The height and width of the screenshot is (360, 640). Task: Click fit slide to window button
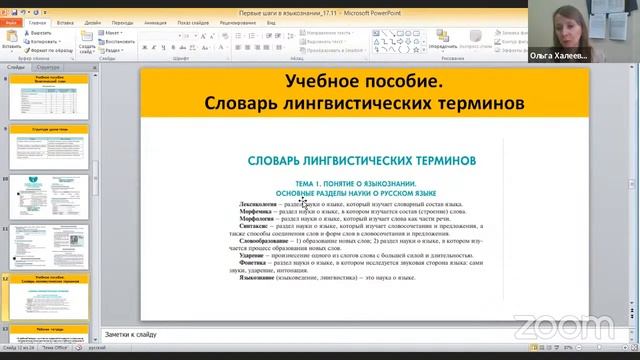(x=634, y=348)
